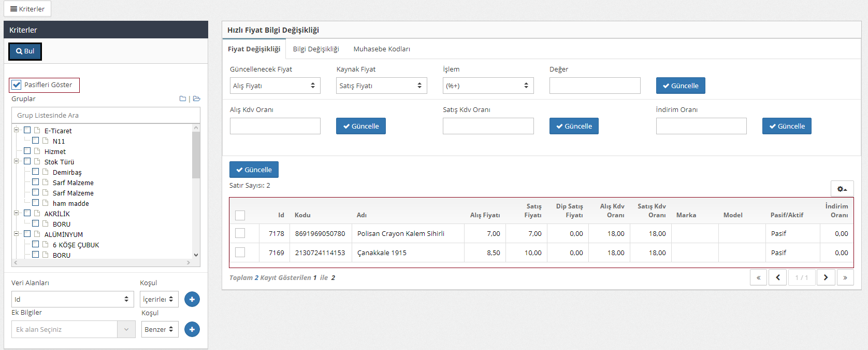Image resolution: width=868 pixels, height=350 pixels.
Task: Click the Grup Listesinde Ara search field
Action: [106, 115]
